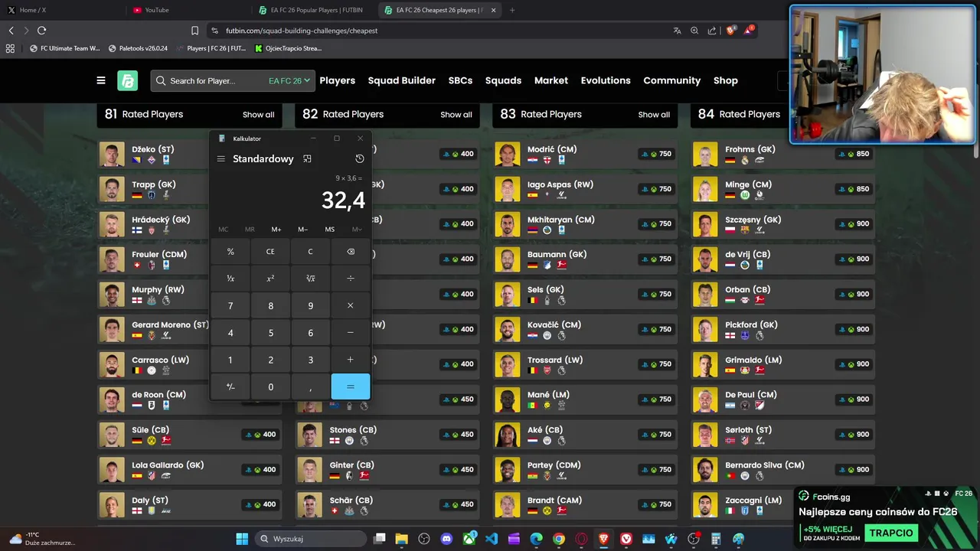980x551 pixels.
Task: Open the Shop menu
Action: 726,80
